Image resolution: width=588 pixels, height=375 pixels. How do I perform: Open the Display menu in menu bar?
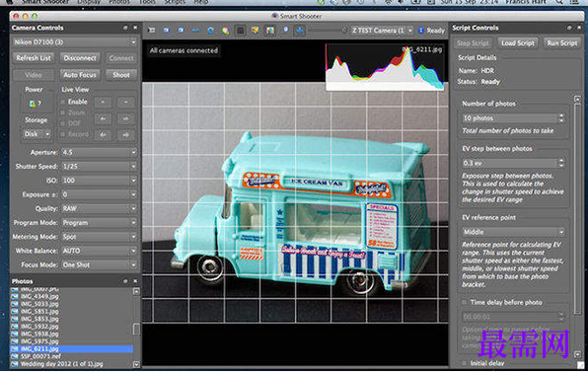click(x=89, y=2)
